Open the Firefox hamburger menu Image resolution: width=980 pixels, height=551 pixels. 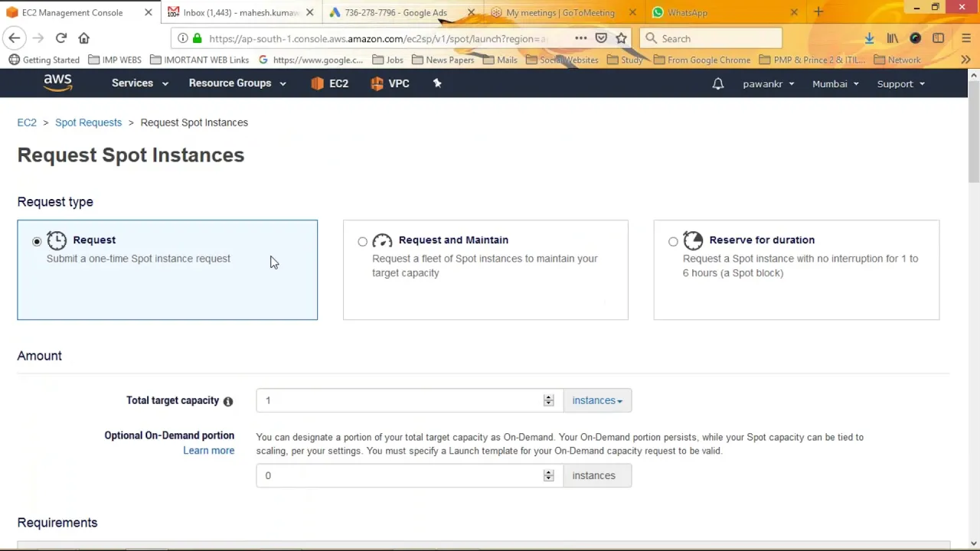(x=965, y=38)
